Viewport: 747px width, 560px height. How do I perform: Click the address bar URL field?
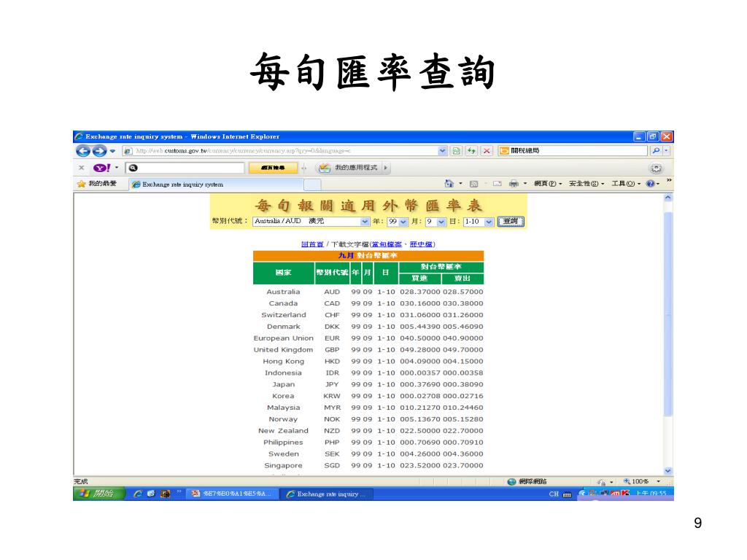280,150
